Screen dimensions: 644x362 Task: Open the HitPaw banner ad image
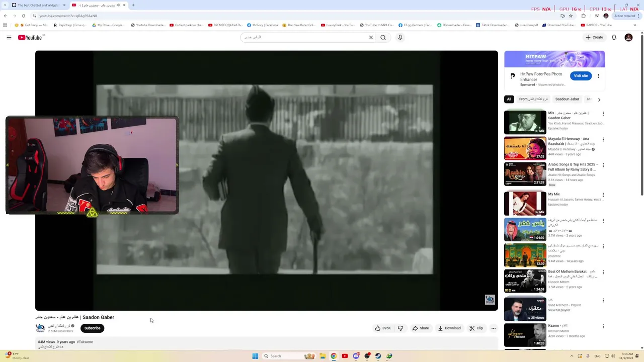[x=554, y=59]
